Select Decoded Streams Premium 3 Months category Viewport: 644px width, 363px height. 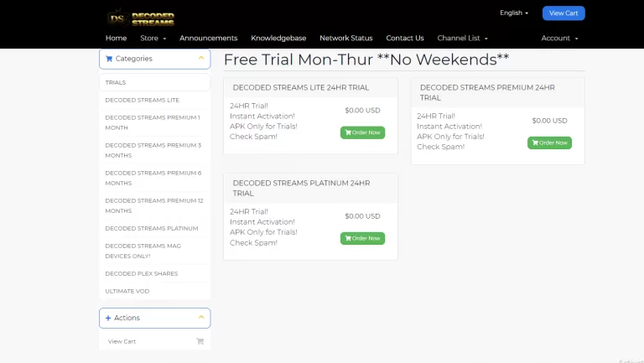coord(155,150)
